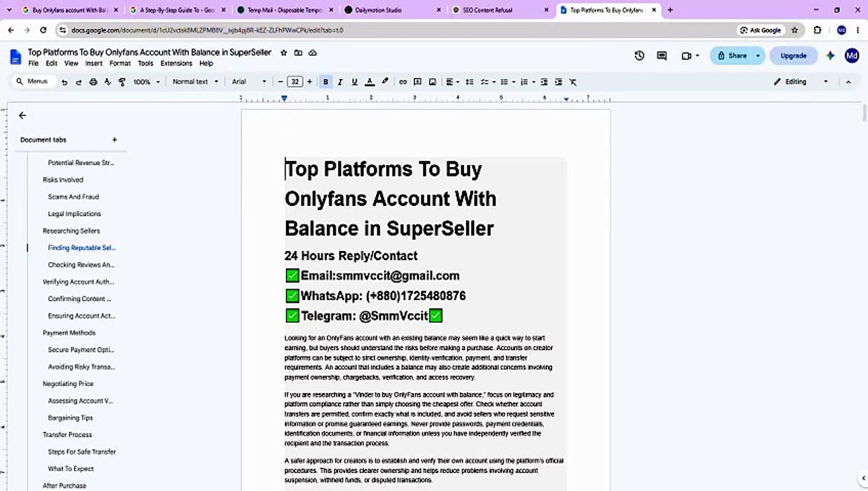Open the Format menu
Image resolution: width=868 pixels, height=491 pixels.
tap(120, 63)
